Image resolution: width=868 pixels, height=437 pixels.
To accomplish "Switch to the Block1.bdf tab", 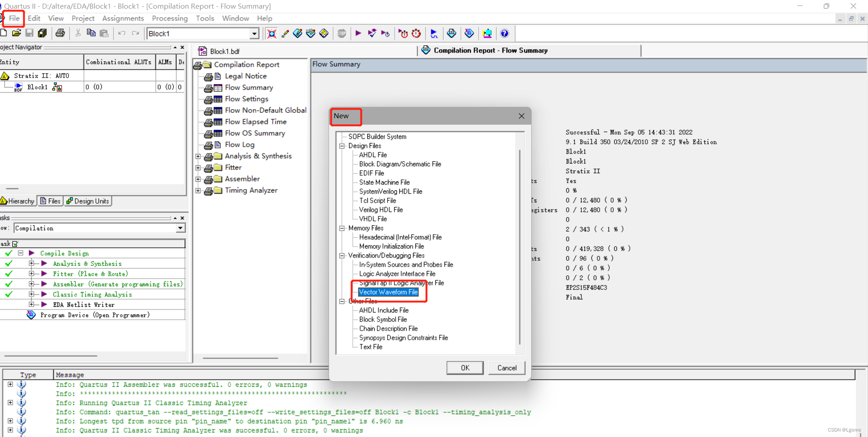I will pos(223,51).
